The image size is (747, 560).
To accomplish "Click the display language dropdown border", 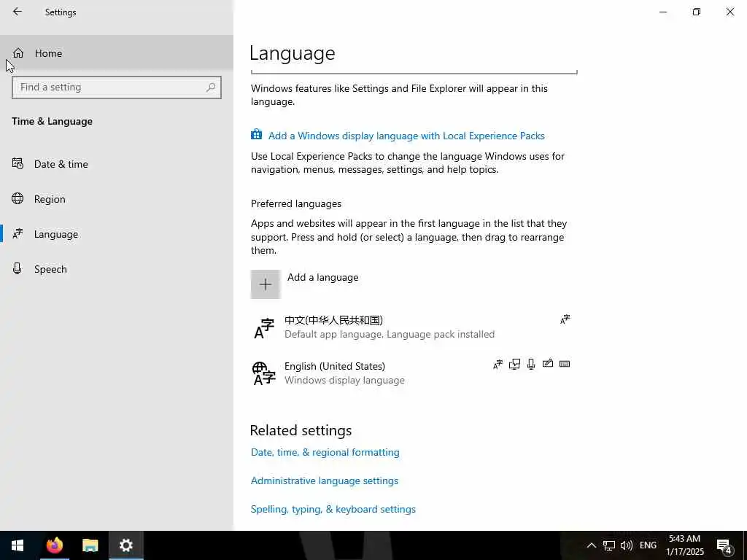I will pyautogui.click(x=414, y=72).
